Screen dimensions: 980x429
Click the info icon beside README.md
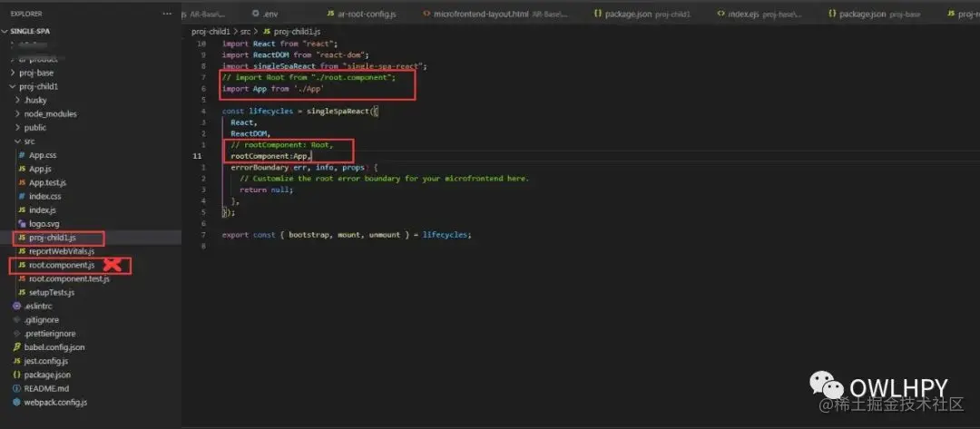(17, 388)
